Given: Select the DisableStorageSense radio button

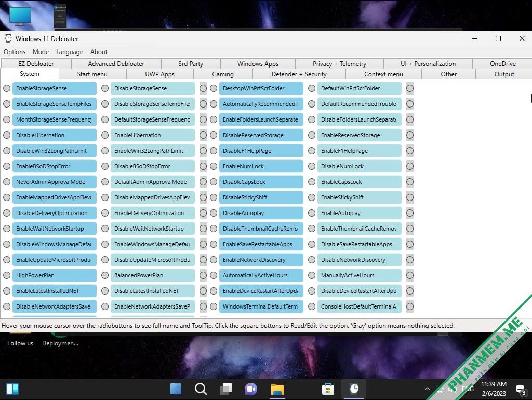Looking at the screenshot, I should (105, 88).
